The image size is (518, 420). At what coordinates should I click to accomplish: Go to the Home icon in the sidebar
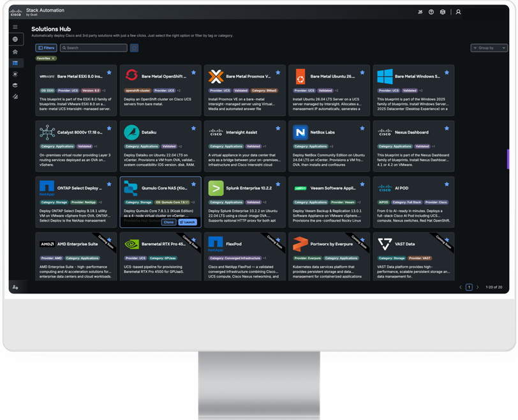(x=15, y=52)
